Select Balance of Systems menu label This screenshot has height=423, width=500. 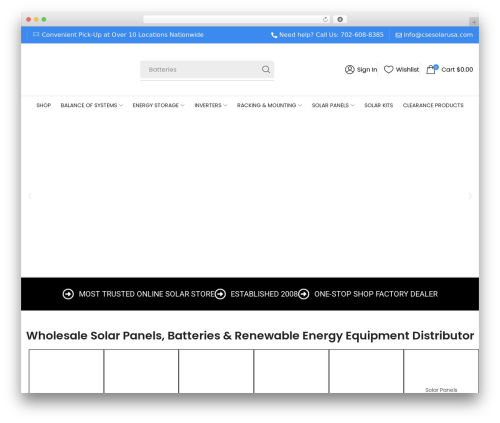(x=89, y=105)
